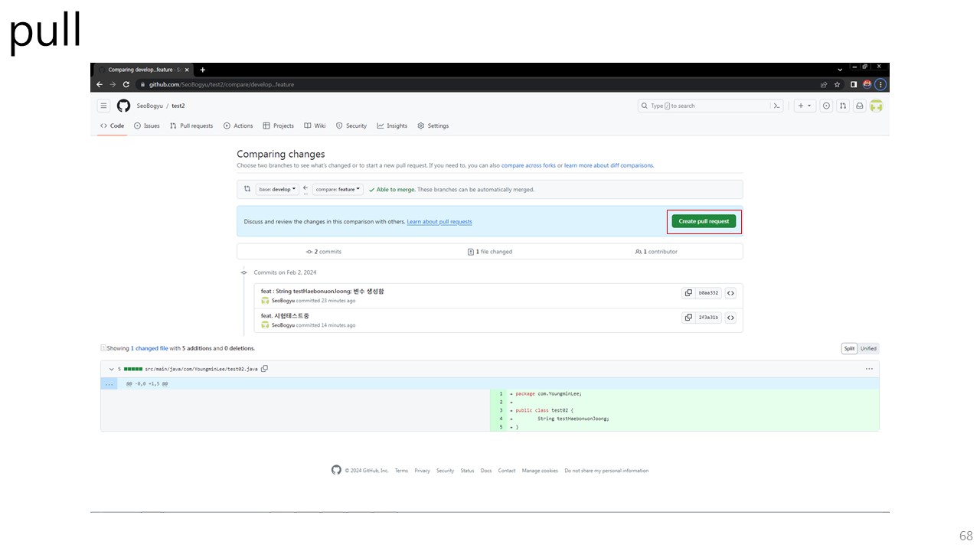980x551 pixels.
Task: Open the file diff three-dot options menu
Action: pos(869,369)
